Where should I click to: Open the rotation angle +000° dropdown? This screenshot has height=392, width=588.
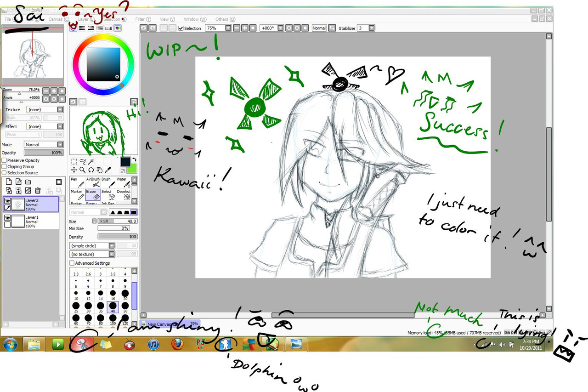(280, 28)
